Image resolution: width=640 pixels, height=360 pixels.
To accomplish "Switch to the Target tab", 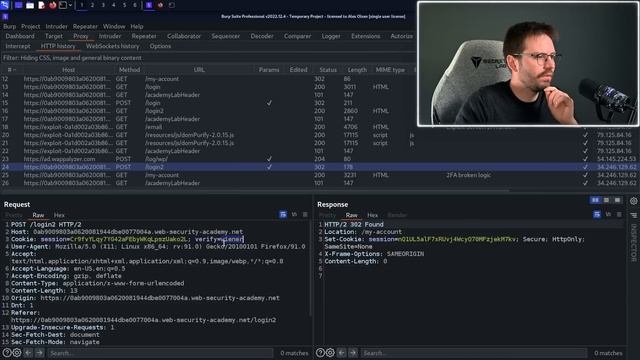I will [x=54, y=36].
